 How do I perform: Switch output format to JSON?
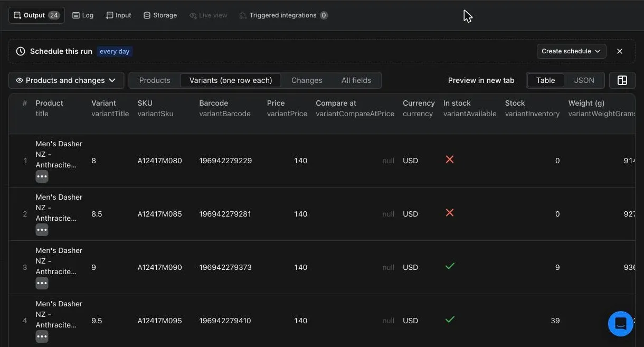[584, 80]
